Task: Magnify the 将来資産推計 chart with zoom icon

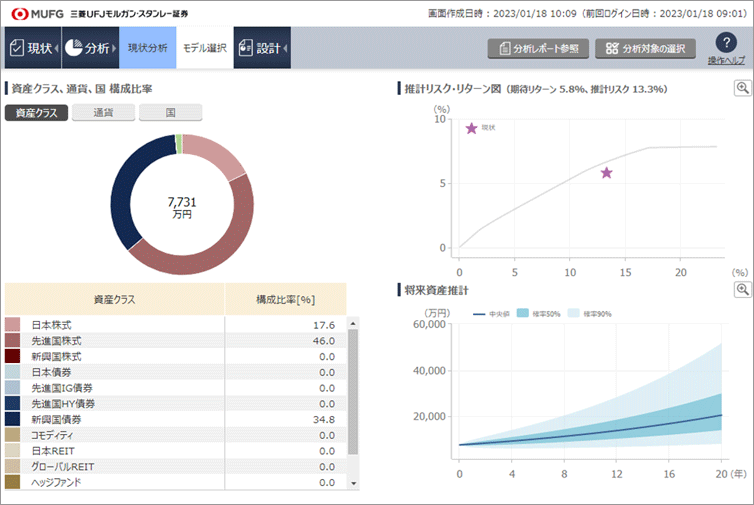Action: click(x=742, y=290)
